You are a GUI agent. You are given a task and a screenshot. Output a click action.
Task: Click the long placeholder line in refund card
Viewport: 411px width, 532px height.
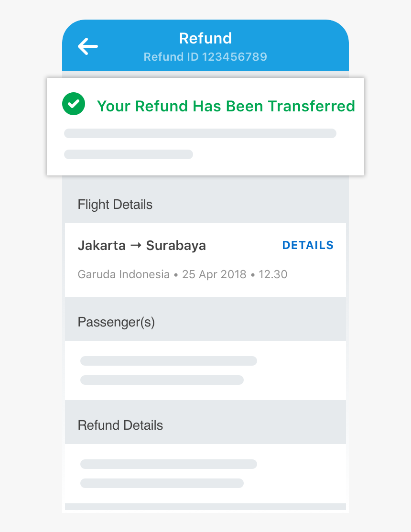(x=200, y=133)
